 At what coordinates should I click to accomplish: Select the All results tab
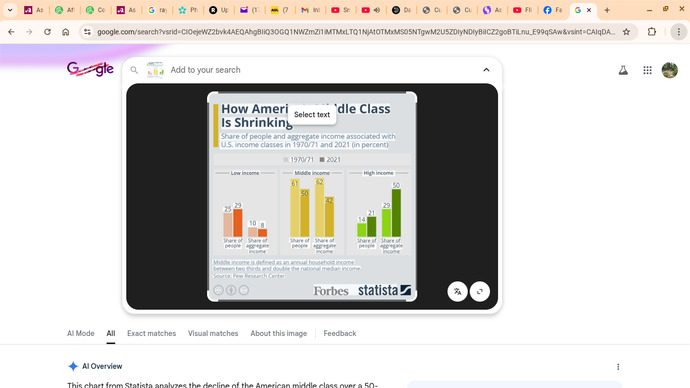[110, 333]
